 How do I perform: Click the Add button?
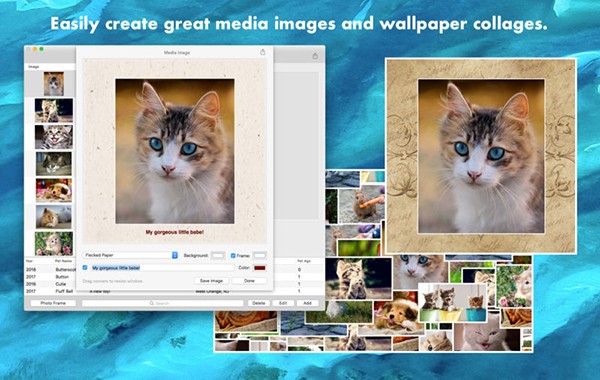[307, 303]
